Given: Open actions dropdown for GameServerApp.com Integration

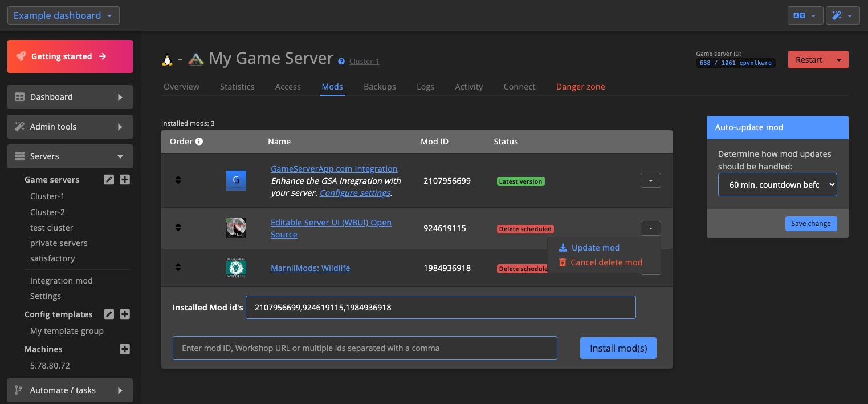Looking at the screenshot, I should [x=650, y=180].
